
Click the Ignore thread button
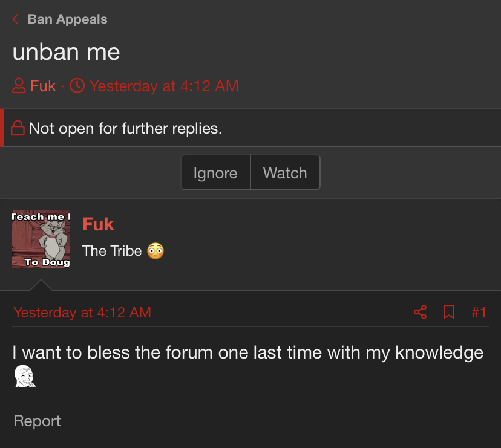(x=215, y=173)
